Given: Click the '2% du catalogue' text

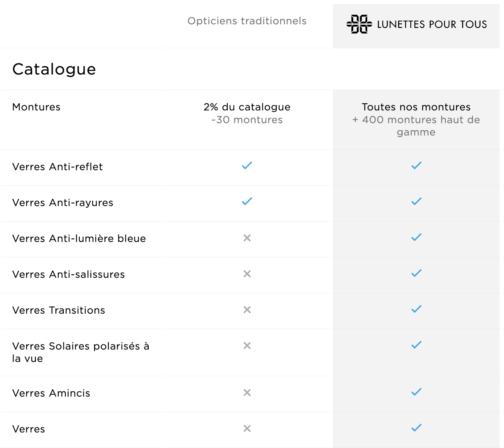Looking at the screenshot, I should 247,107.
